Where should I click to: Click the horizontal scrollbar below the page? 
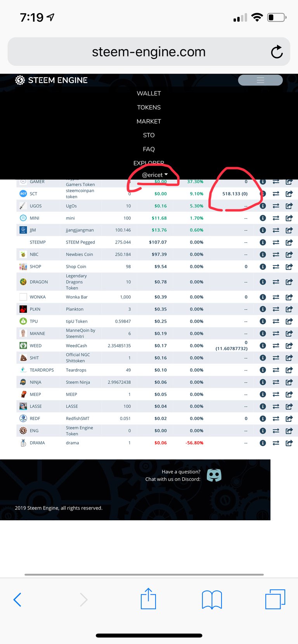(x=144, y=574)
